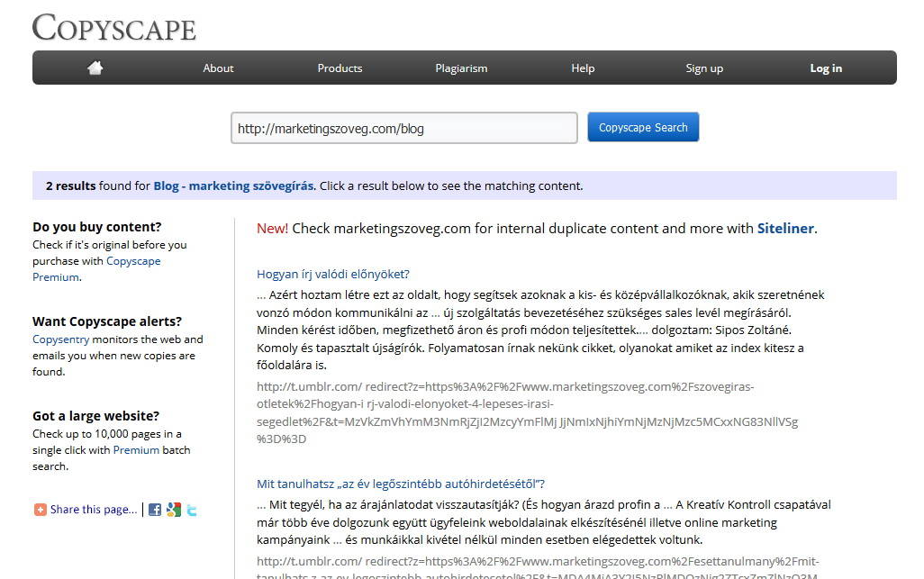Share via the Google icon
Screen dimensions: 924x579
pyautogui.click(x=173, y=510)
